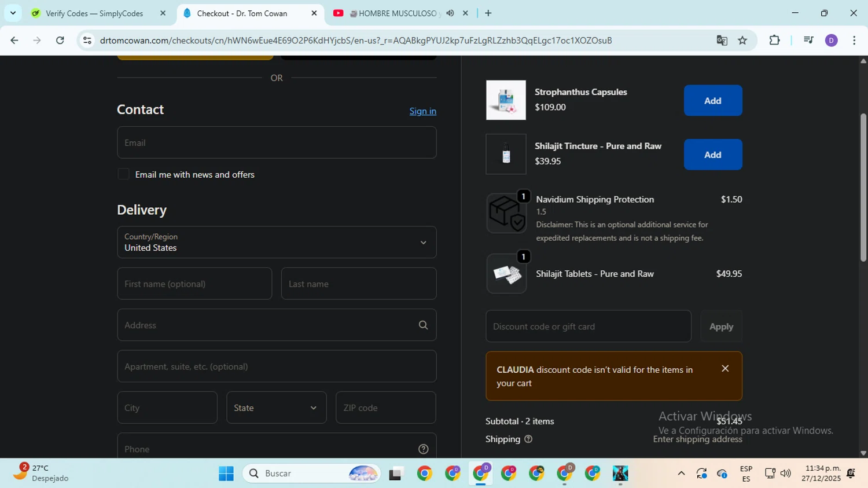Image resolution: width=868 pixels, height=488 pixels.
Task: Click the Navidium Shipping Protection box icon
Action: pos(506,213)
